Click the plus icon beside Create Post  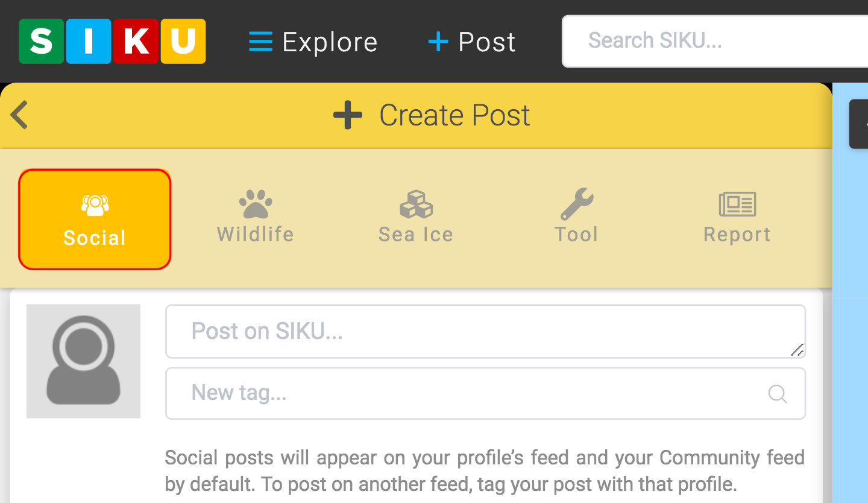click(x=348, y=115)
